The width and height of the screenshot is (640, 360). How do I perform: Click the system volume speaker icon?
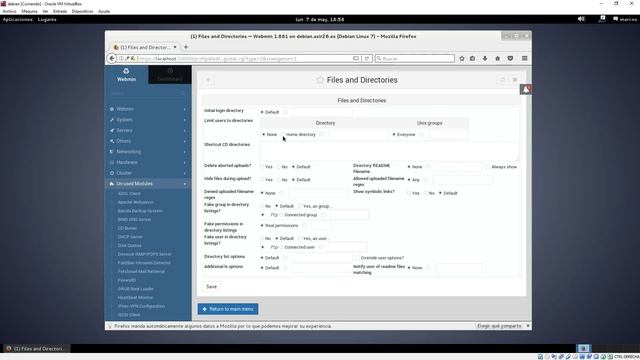(581, 19)
